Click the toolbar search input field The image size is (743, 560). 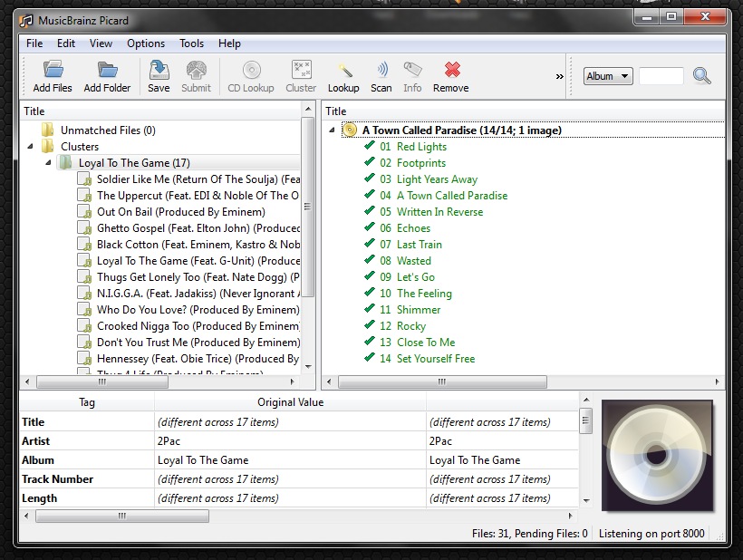(661, 76)
